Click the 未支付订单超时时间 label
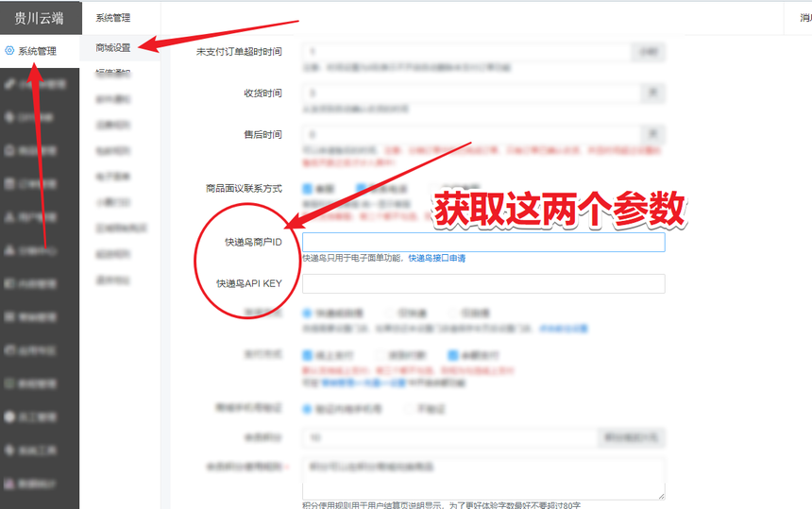The width and height of the screenshot is (812, 509). (x=239, y=52)
